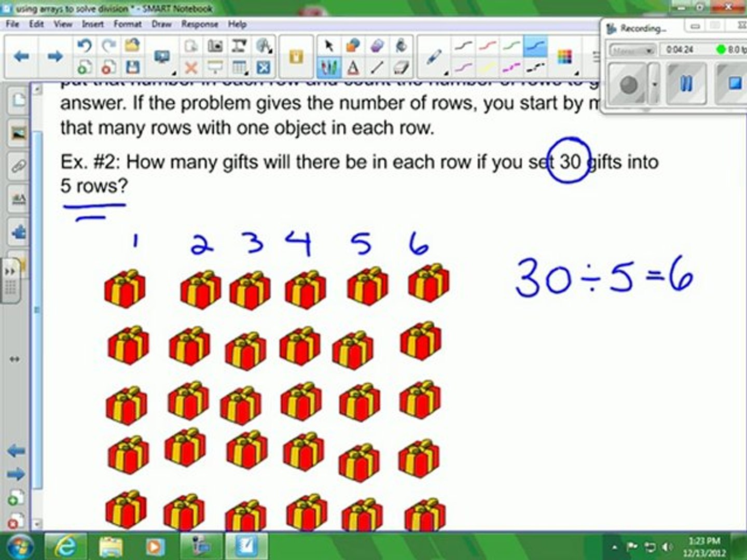Choose the black dashed pen style
This screenshot has width=747, height=560.
pyautogui.click(x=535, y=67)
